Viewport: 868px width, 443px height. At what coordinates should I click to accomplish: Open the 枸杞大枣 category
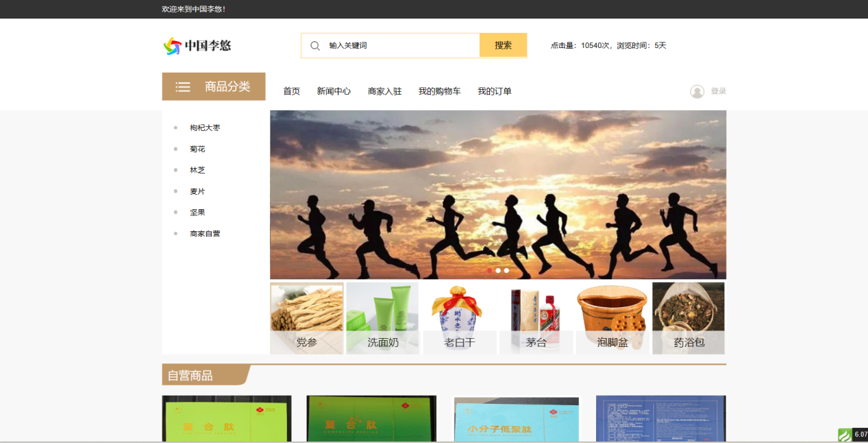[x=205, y=128]
